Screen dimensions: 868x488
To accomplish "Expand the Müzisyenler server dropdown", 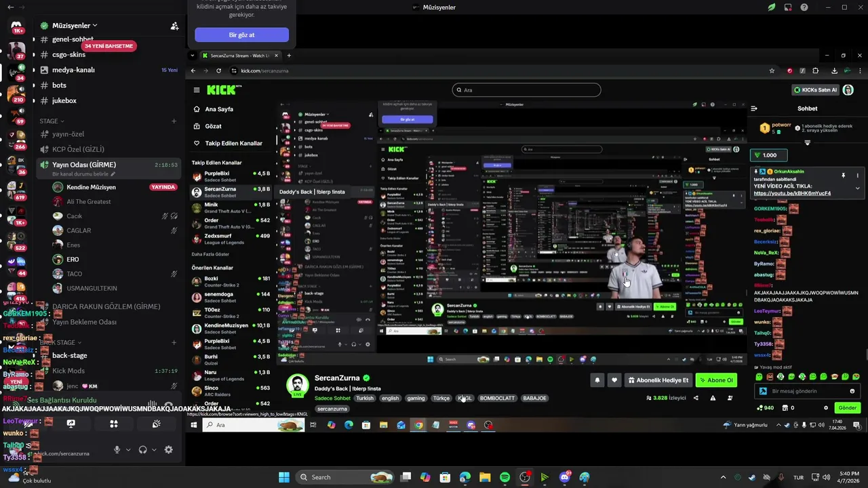I will coord(95,26).
